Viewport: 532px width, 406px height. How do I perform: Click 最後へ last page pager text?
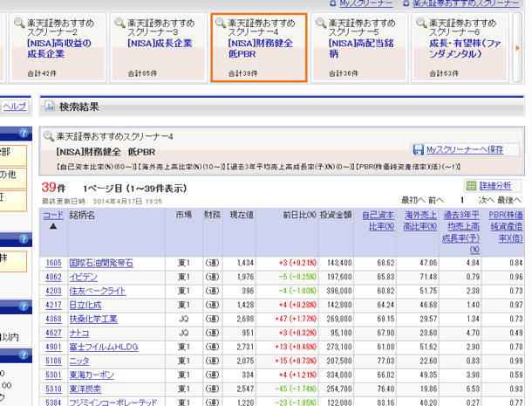[x=509, y=201]
